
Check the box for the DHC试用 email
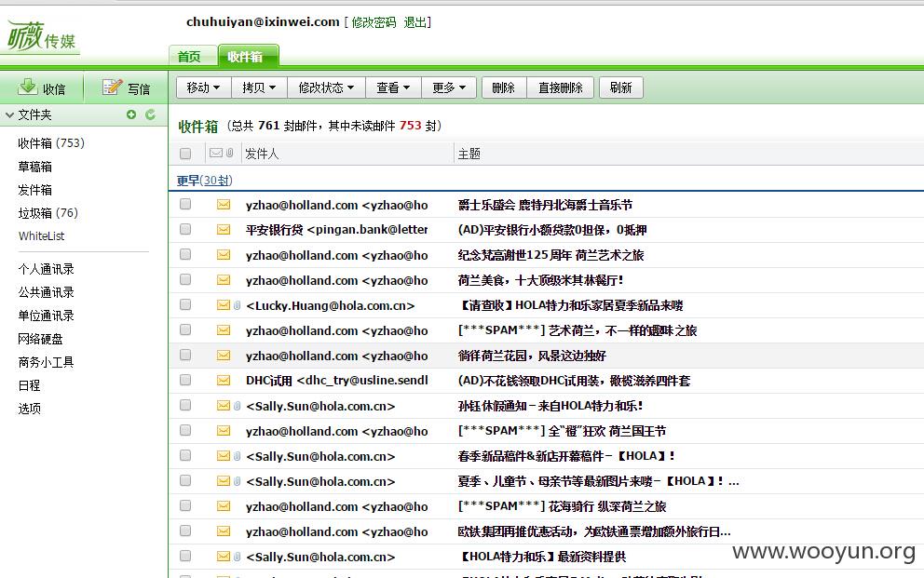[185, 380]
